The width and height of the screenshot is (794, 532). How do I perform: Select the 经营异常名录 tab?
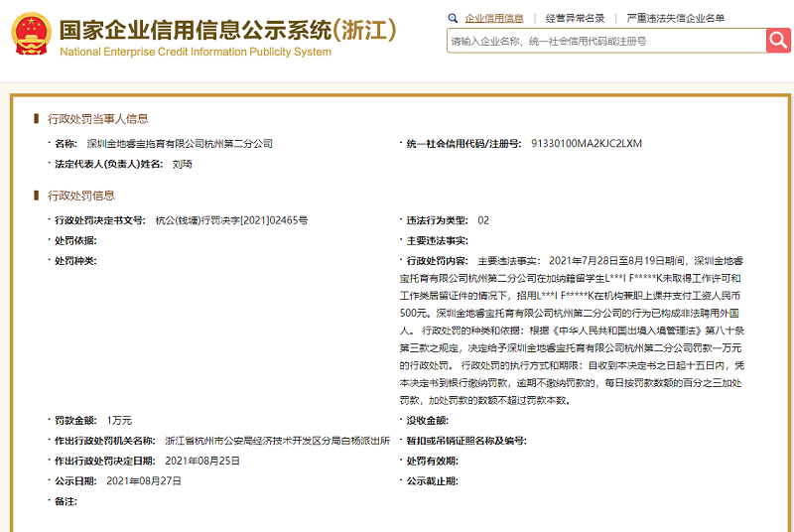[x=575, y=18]
